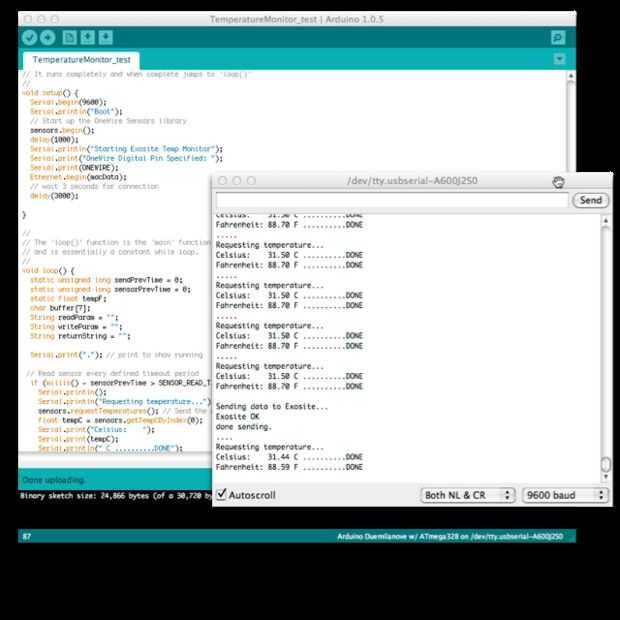Click the Done uploading status message

coord(53,480)
